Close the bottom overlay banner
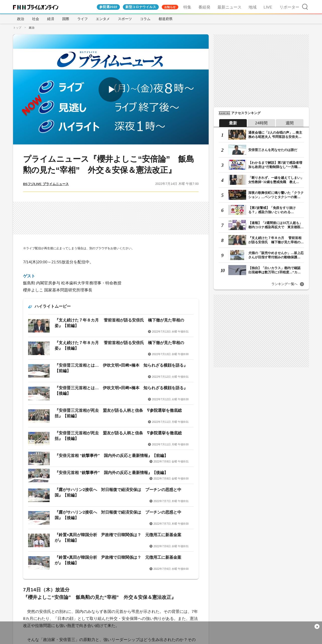322x644 pixels. (317, 626)
